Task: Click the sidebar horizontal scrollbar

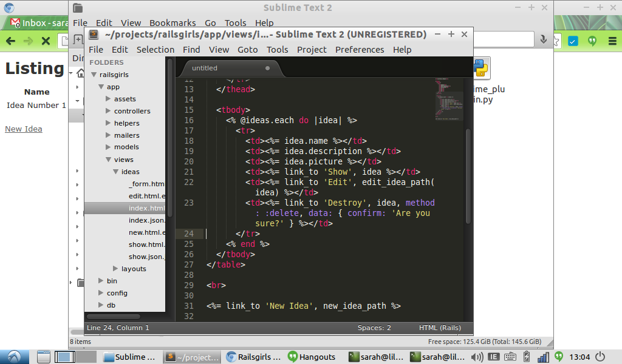Action: [114, 317]
